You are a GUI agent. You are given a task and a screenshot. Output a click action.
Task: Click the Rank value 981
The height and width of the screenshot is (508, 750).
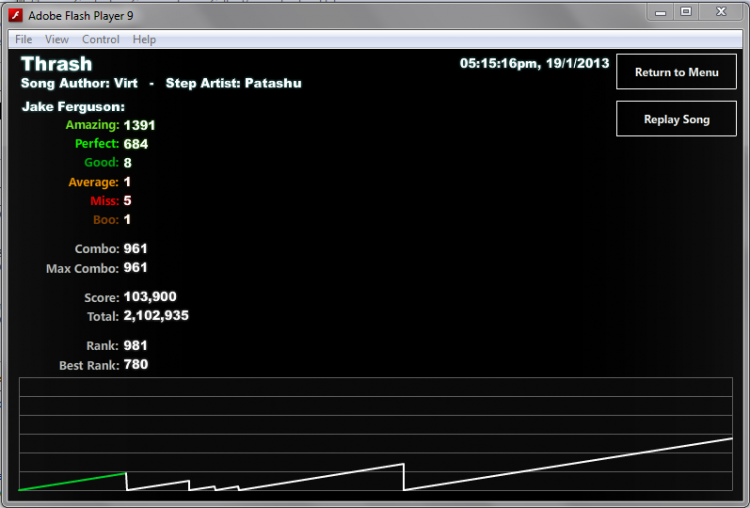[135, 345]
